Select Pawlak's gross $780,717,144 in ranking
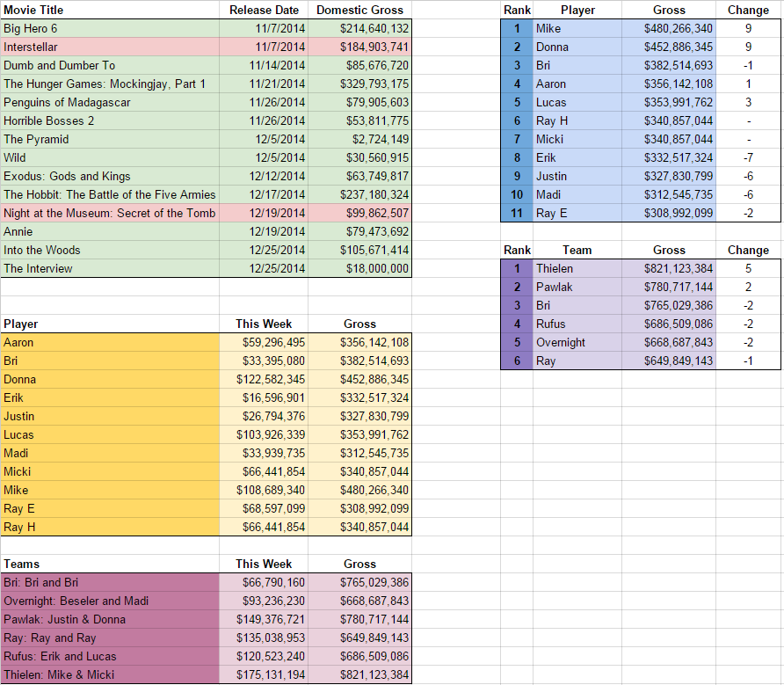The width and height of the screenshot is (784, 685). (669, 288)
